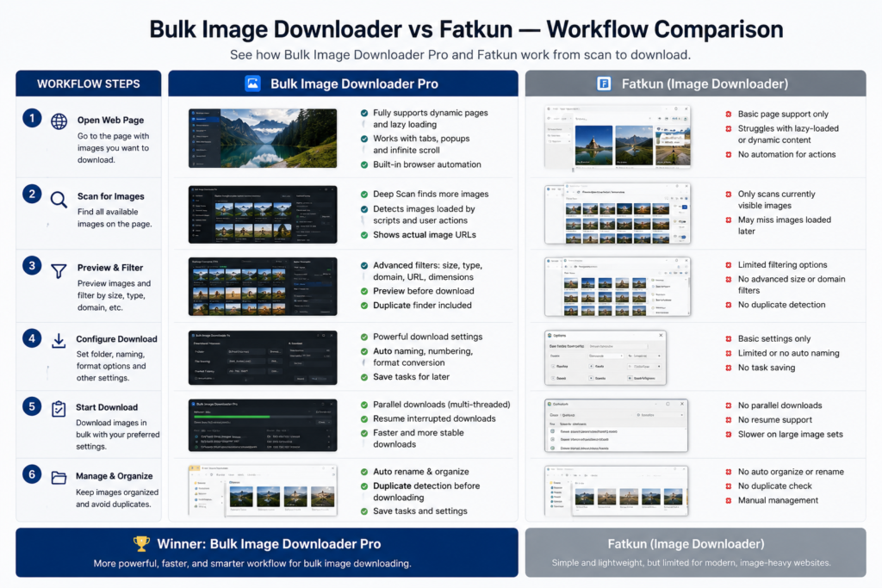The width and height of the screenshot is (882, 588).
Task: Click the globe icon beside Open Web Page
Action: pyautogui.click(x=59, y=121)
